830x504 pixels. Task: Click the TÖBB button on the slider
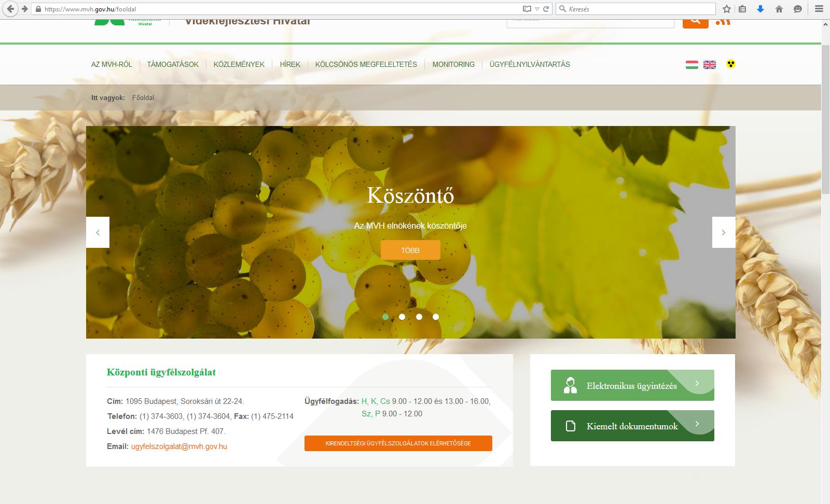pos(410,250)
